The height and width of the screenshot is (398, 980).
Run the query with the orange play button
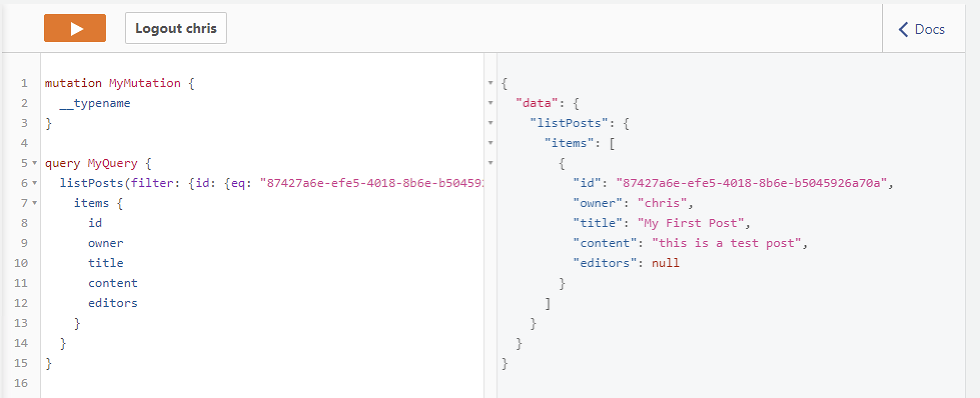click(x=75, y=28)
